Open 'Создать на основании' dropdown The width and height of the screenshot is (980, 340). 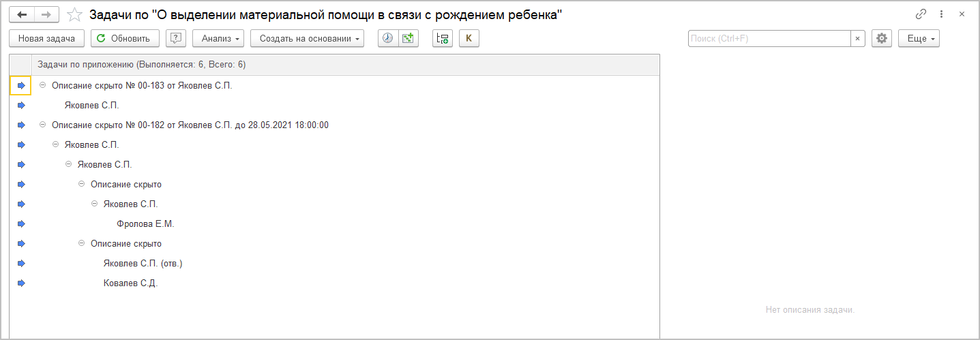307,38
